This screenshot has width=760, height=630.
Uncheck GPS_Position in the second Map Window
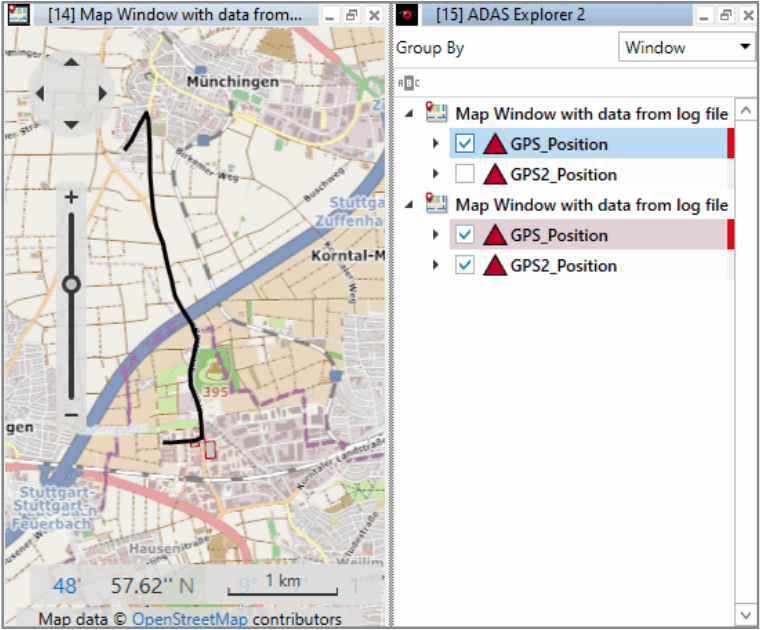(x=465, y=235)
